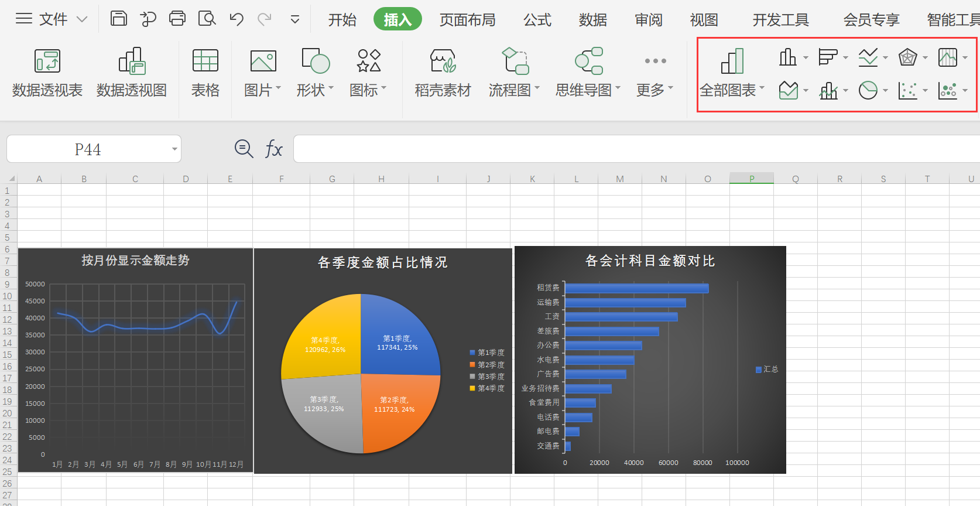Expand the 思维导图 mind map dropdown

tap(618, 88)
